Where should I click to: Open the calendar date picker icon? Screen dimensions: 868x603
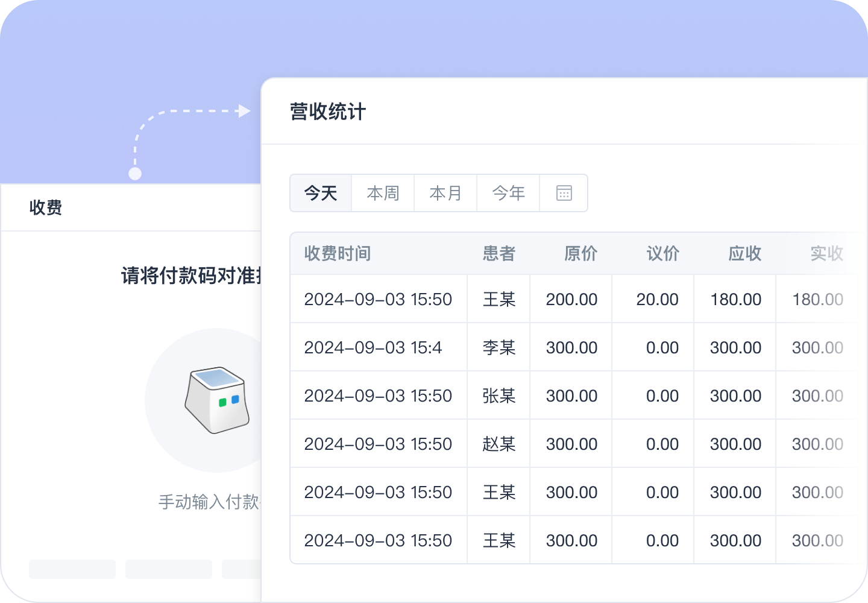(563, 193)
